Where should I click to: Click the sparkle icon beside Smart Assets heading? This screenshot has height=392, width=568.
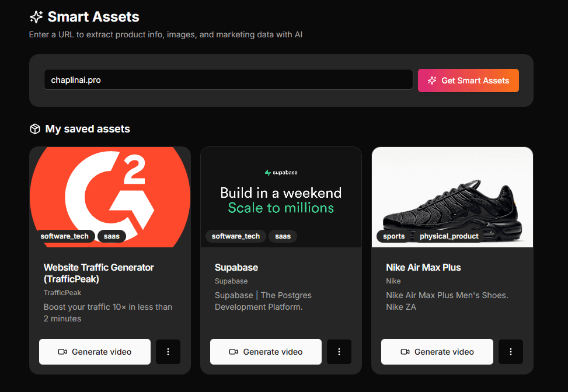click(x=36, y=17)
